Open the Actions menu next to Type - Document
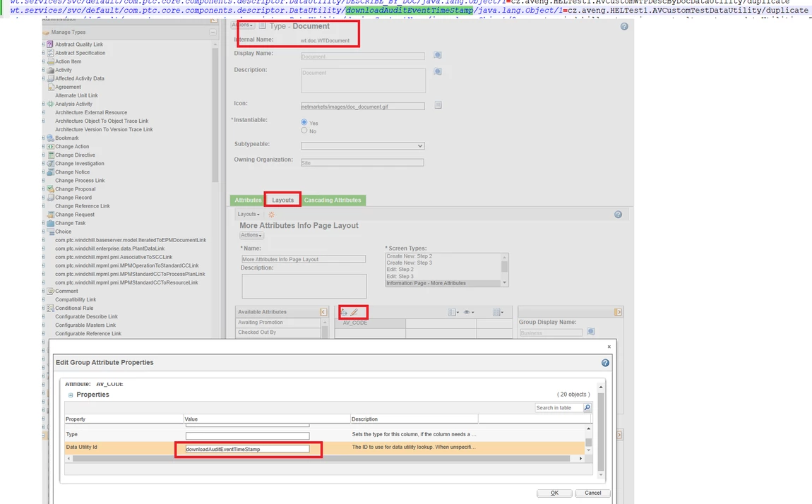Screen dimensions: 812x504 (x=242, y=25)
